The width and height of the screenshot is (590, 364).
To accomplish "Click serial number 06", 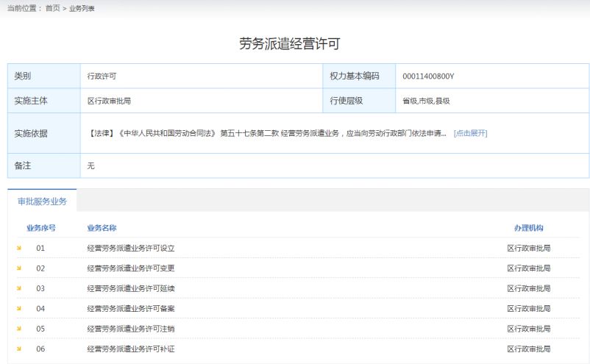I will pyautogui.click(x=40, y=349).
